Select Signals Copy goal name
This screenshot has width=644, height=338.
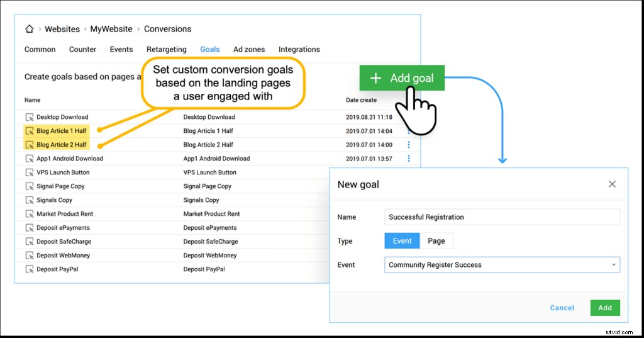point(54,200)
